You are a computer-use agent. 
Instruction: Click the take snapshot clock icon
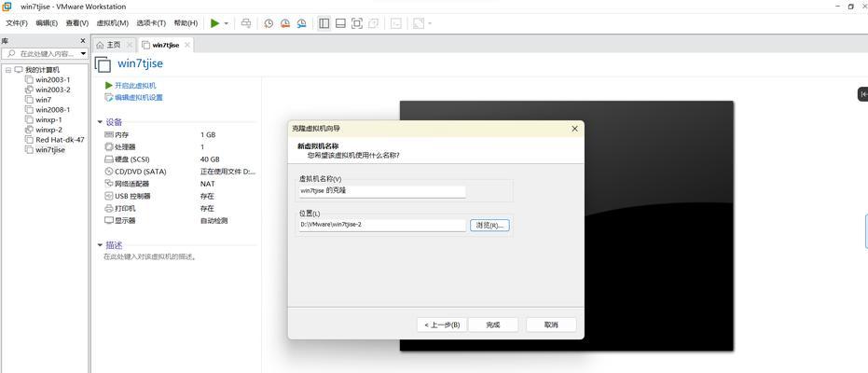pyautogui.click(x=269, y=23)
